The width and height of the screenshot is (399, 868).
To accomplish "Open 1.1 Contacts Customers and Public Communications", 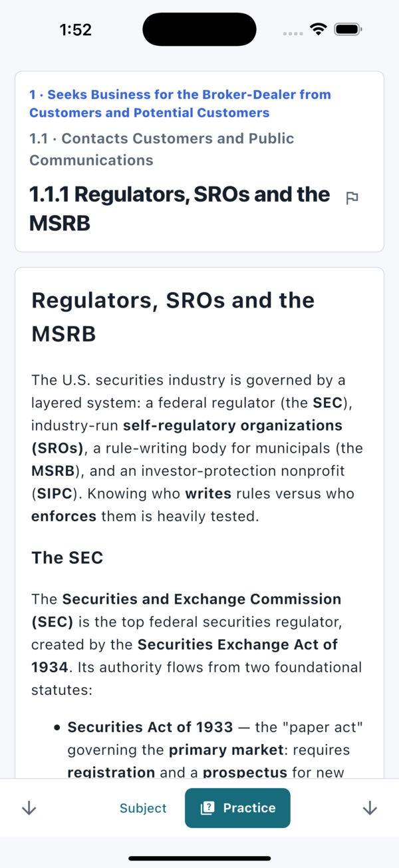I will coord(162,149).
